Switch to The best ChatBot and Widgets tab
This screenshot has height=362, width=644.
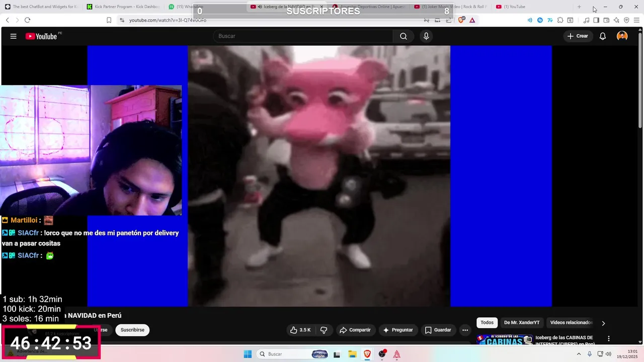point(41,7)
